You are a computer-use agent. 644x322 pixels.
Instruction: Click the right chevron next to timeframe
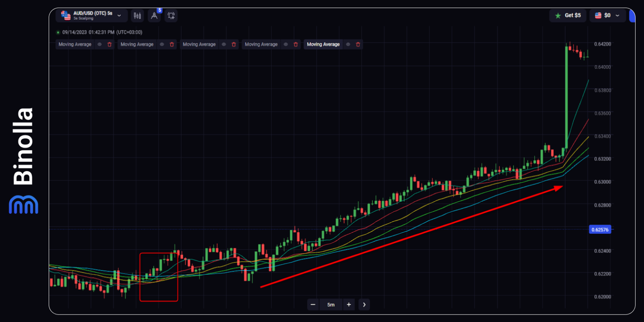pos(364,304)
